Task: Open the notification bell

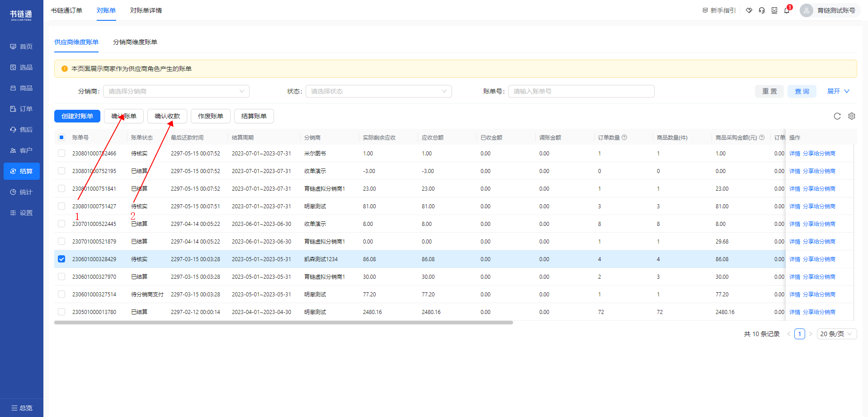Action: [787, 10]
